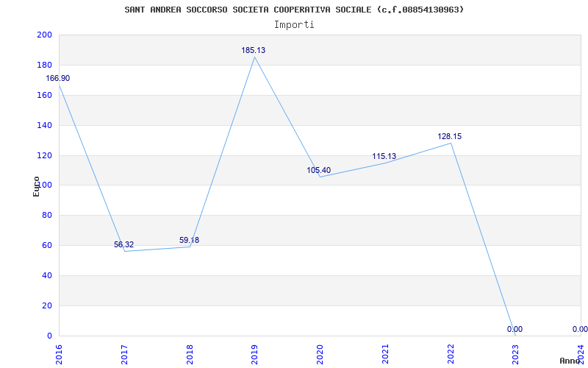
Task: Click the 2024 x-axis label
Action: pyautogui.click(x=581, y=354)
